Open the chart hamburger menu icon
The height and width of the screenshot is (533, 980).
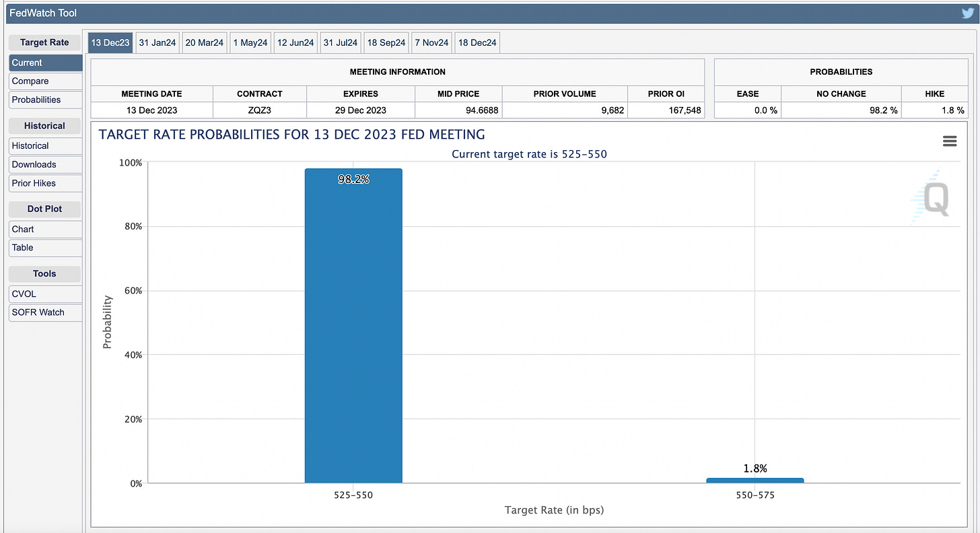[950, 141]
